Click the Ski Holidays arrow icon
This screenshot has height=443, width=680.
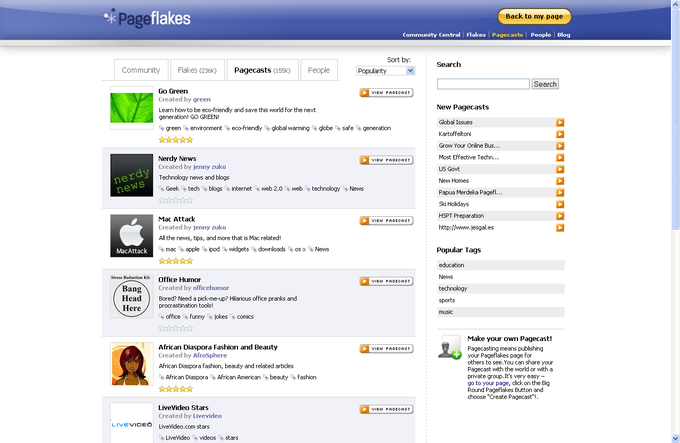pos(560,204)
